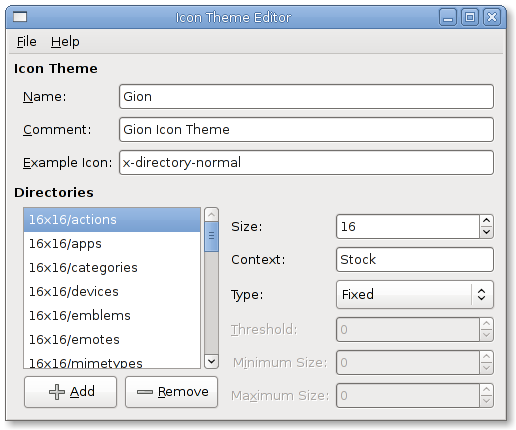Click the Comment text field
This screenshot has width=516, height=430.
click(x=306, y=129)
